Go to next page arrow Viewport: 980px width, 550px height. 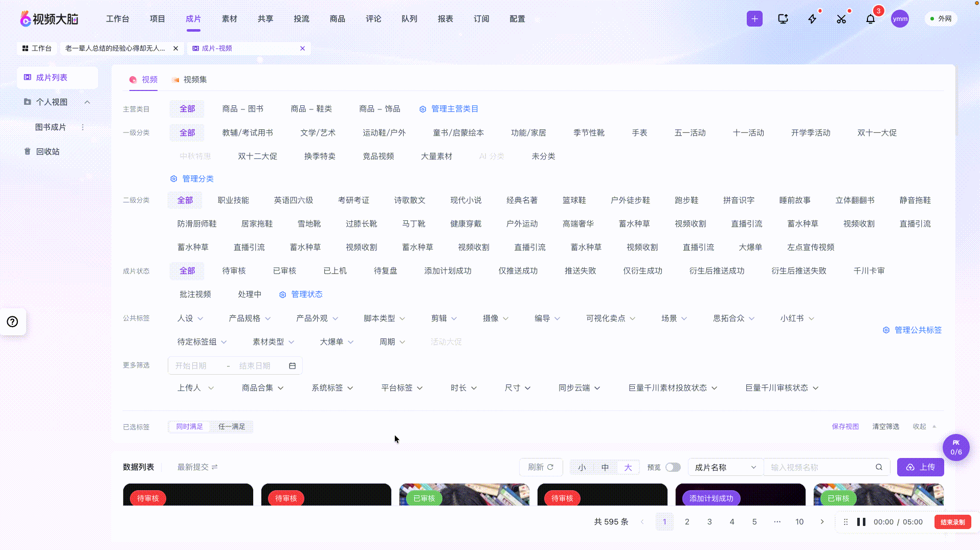(x=822, y=522)
